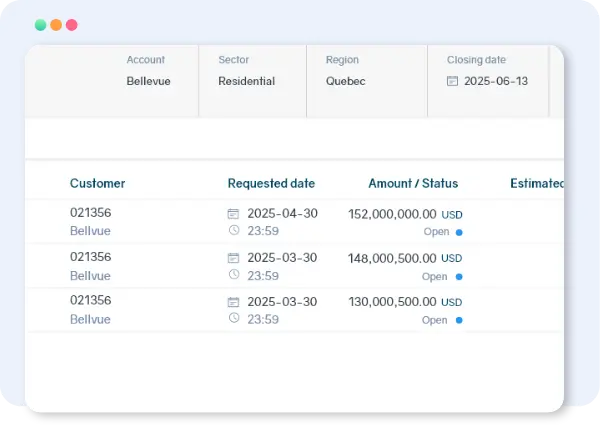This screenshot has width=600, height=431.
Task: Click the blue Open status dot for 130,000,500.00
Action: coord(459,320)
